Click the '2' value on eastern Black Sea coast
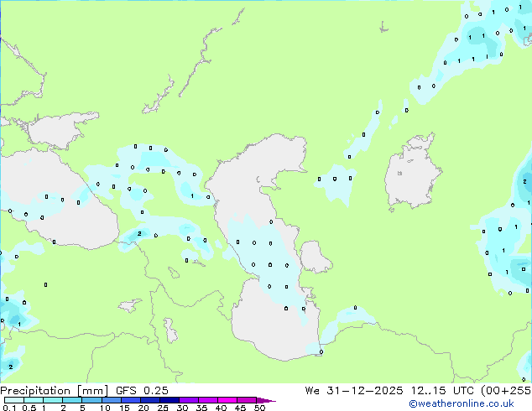 point(139,234)
